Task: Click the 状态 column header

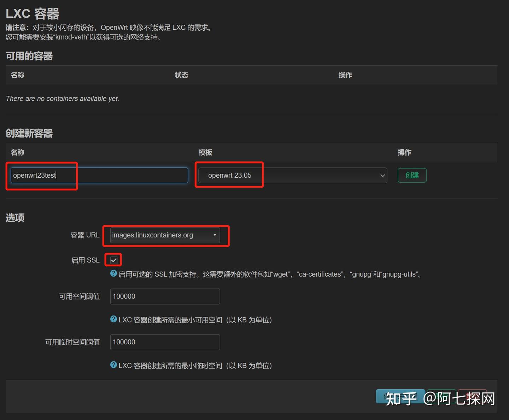Action: 181,75
